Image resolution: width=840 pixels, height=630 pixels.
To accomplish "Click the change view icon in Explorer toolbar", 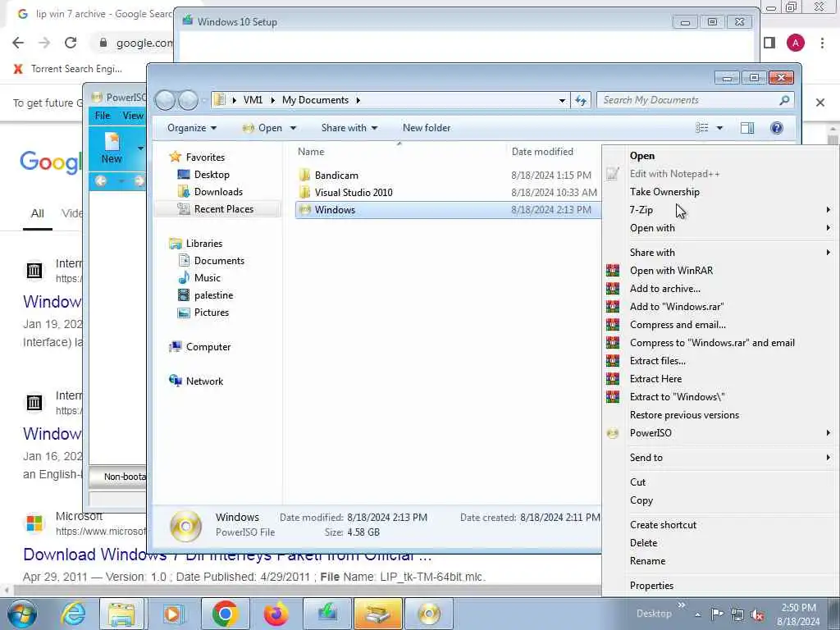I will [x=702, y=128].
